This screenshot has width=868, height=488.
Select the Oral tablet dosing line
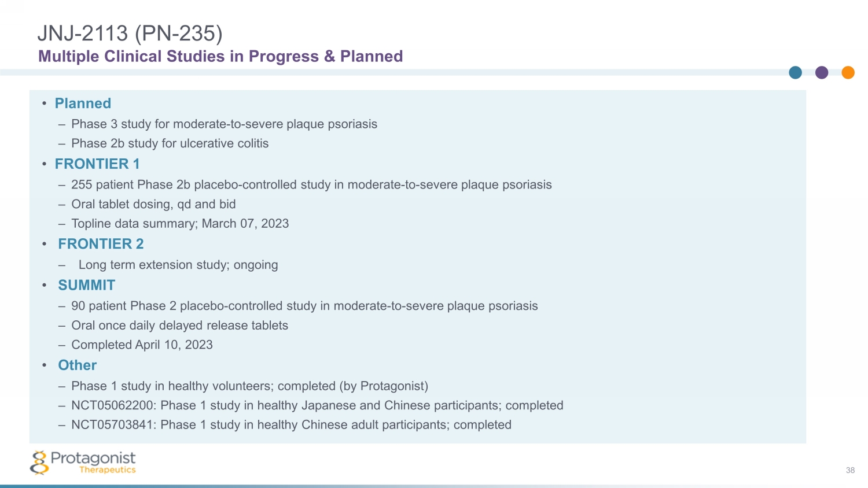(x=153, y=204)
